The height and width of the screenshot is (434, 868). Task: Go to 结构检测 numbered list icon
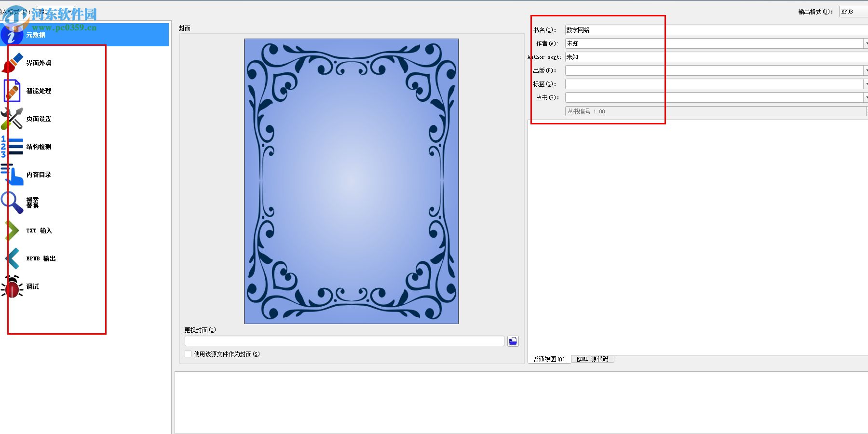(x=12, y=147)
